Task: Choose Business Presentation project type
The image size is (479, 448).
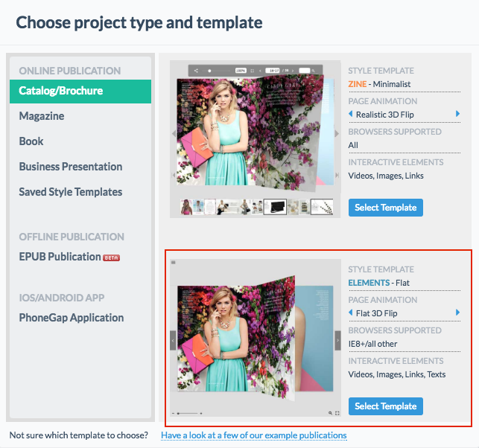Action: tap(71, 167)
